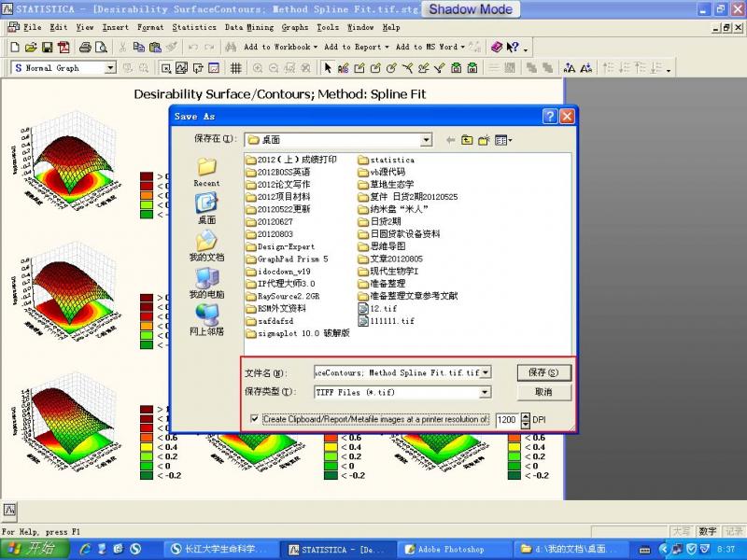
Task: Click the 保存 (Save) button
Action: point(543,372)
